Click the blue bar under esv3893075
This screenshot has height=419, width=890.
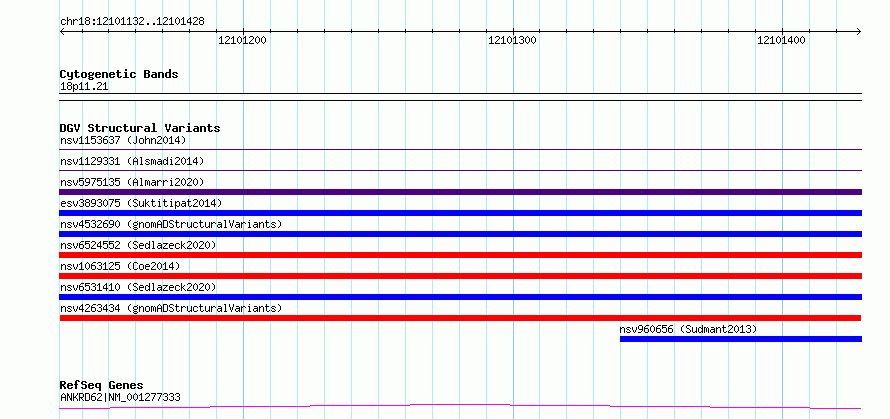[x=461, y=213]
